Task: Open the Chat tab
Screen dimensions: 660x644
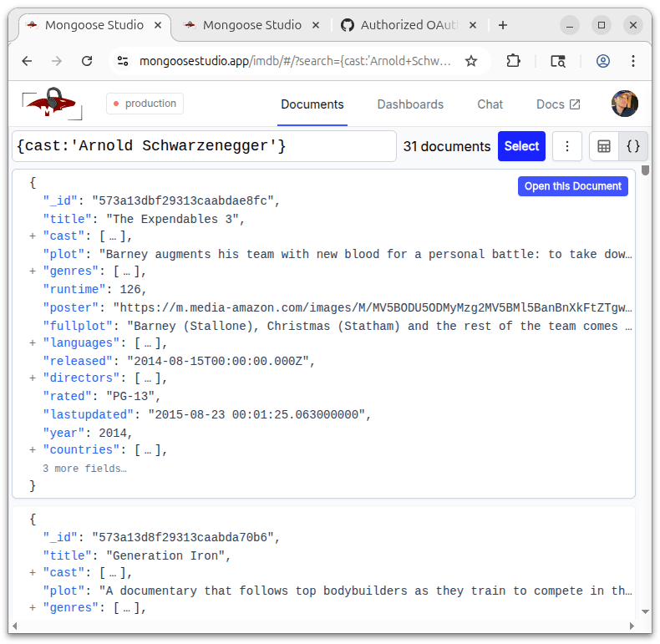Action: (490, 104)
